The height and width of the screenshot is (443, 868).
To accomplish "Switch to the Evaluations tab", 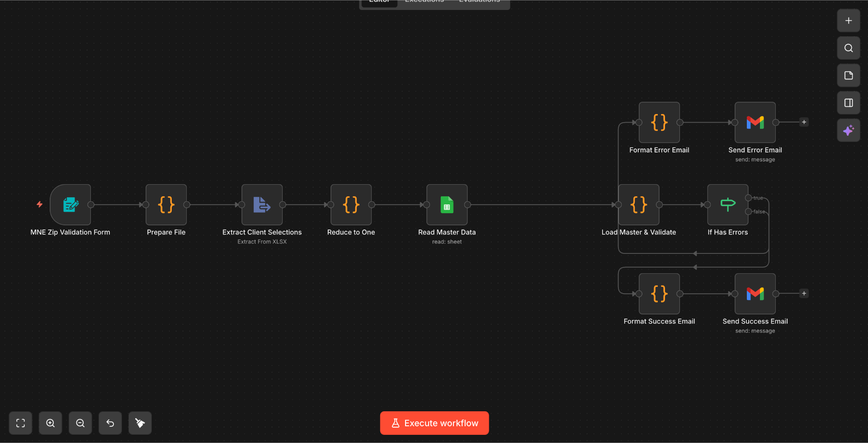I will tap(479, 2).
